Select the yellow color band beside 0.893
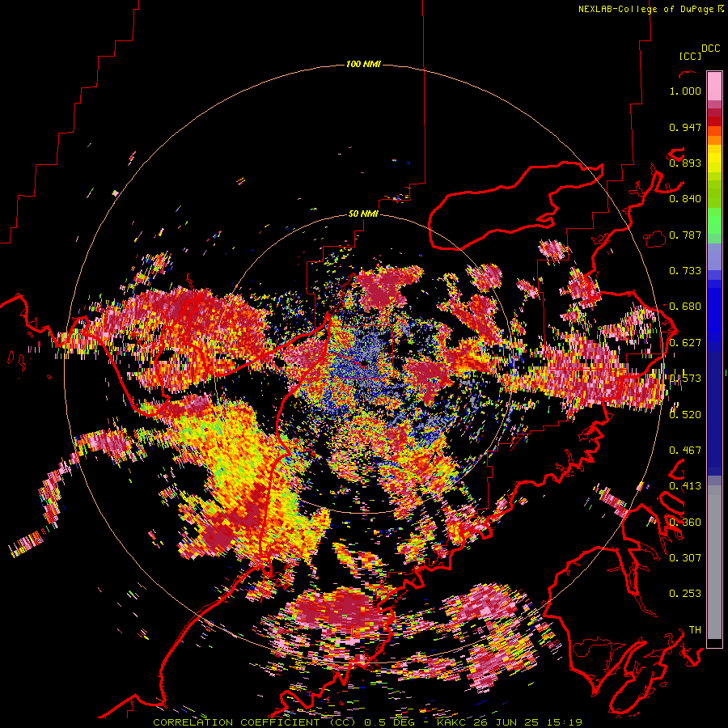The width and height of the screenshot is (728, 728). (714, 159)
